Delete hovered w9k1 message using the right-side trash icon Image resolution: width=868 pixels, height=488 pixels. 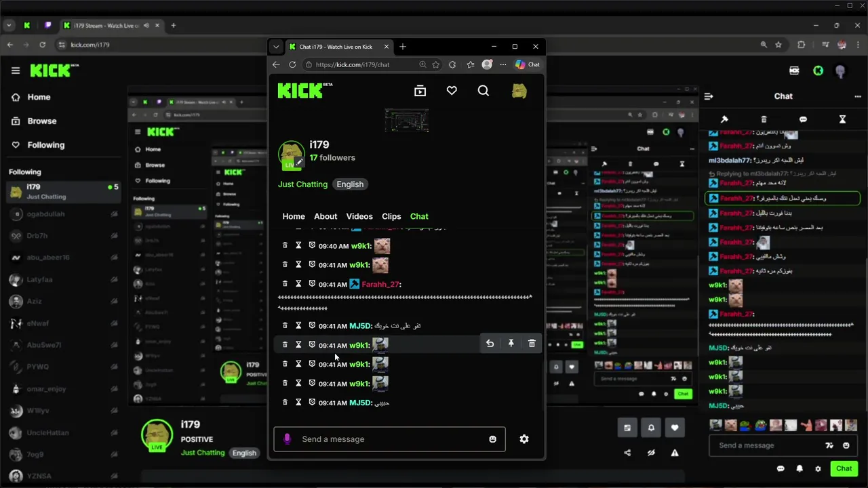point(532,344)
